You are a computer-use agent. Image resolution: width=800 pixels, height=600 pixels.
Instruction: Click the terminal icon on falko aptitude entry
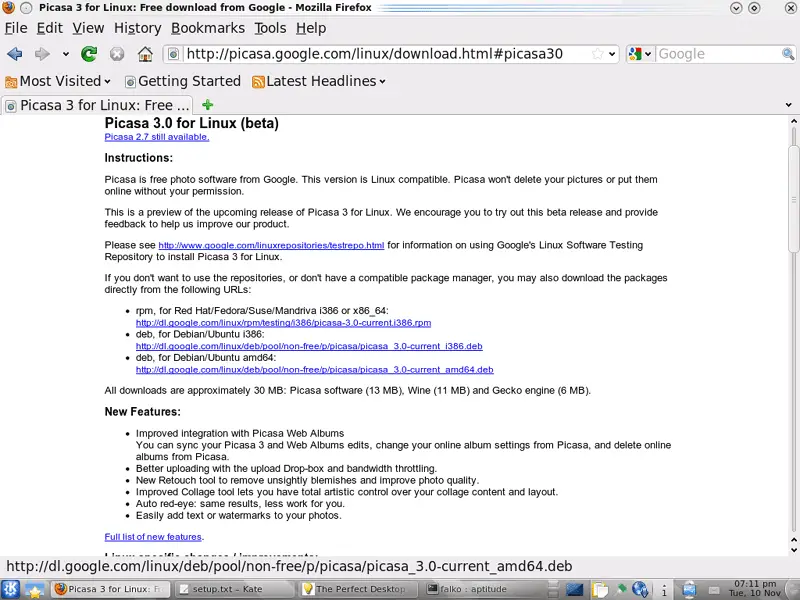pos(433,589)
